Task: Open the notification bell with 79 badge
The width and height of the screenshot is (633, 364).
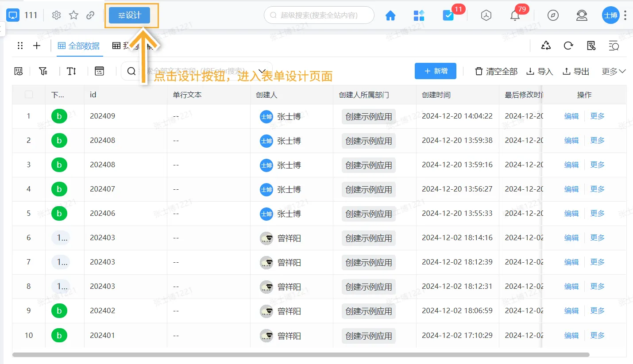Action: [x=515, y=15]
